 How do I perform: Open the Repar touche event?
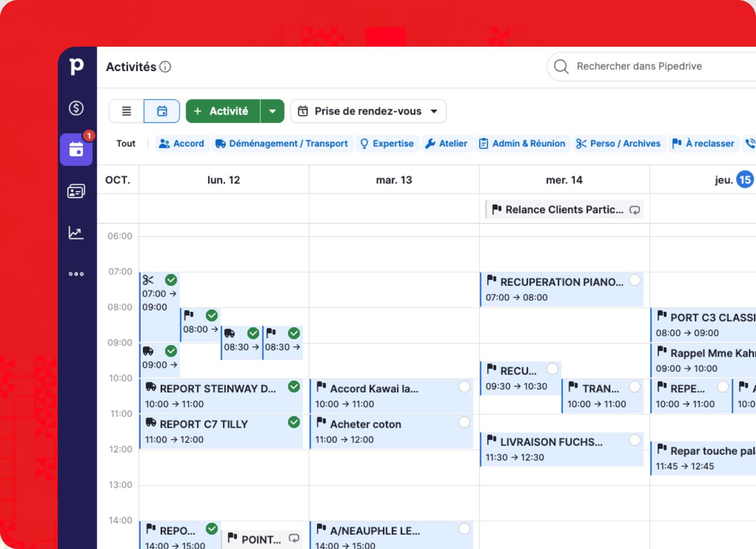click(704, 458)
